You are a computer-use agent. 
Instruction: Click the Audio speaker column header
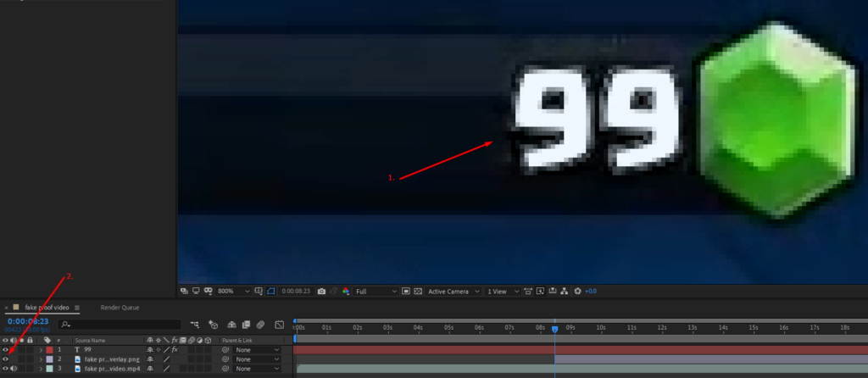(14, 341)
